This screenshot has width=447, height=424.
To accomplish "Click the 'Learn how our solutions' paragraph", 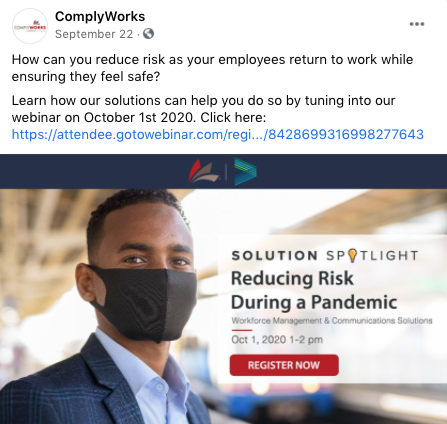I will (x=203, y=109).
